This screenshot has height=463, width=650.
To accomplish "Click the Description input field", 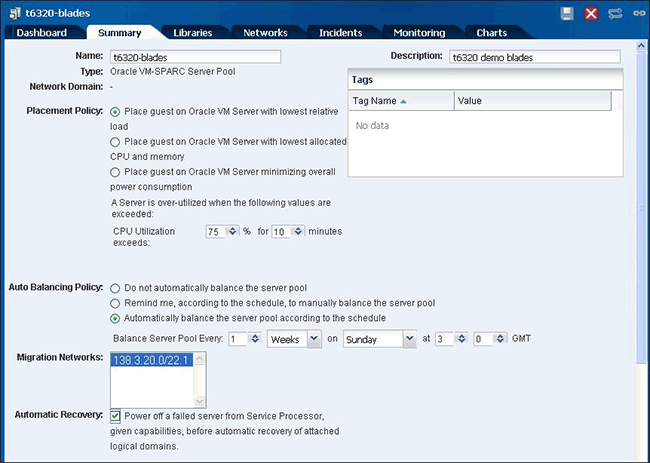I will [x=535, y=57].
